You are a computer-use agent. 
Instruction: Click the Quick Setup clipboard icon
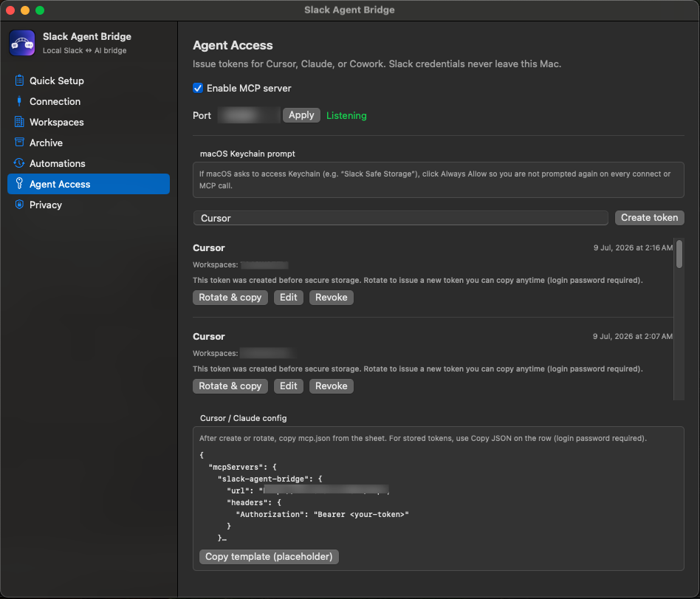19,81
